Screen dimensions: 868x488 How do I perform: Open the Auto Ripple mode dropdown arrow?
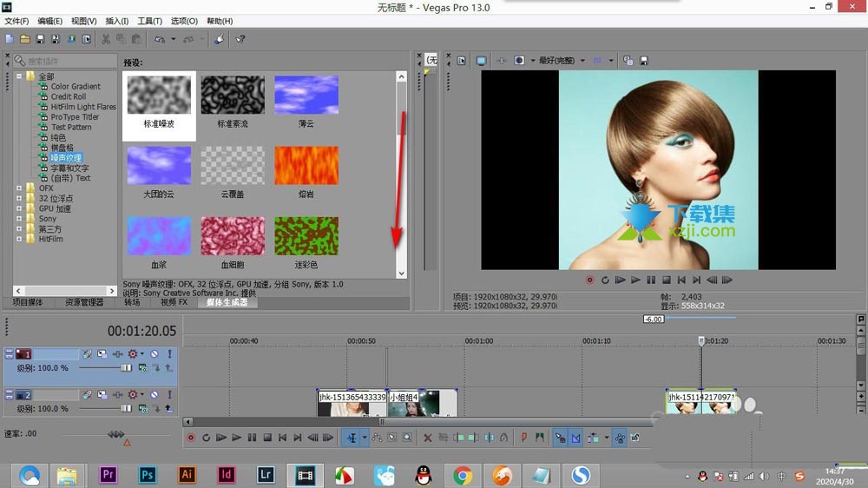click(x=607, y=438)
